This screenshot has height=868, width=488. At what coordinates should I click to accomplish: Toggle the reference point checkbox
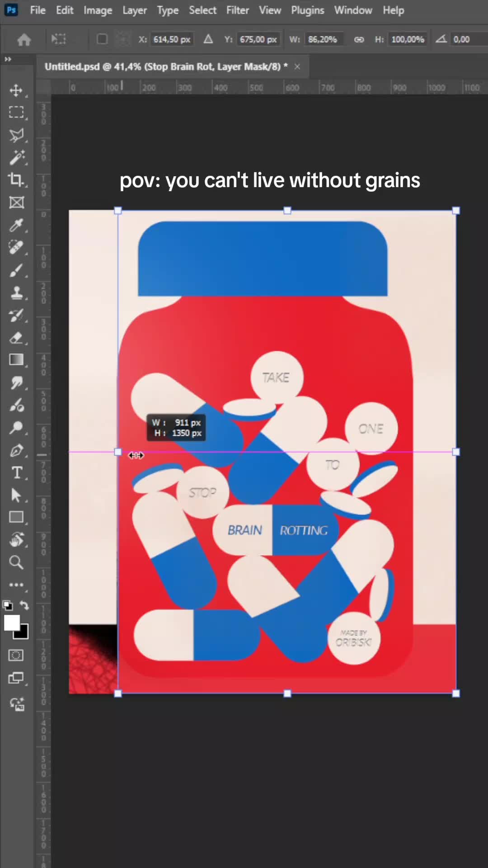point(102,39)
